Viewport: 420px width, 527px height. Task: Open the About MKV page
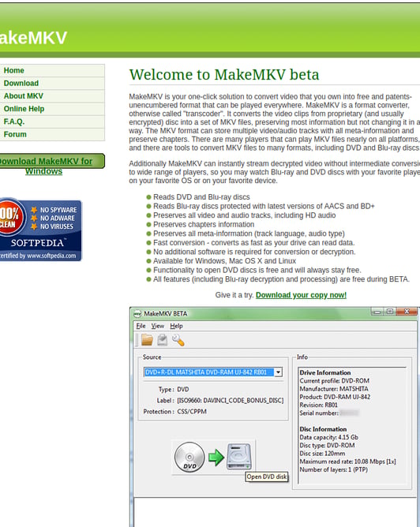pos(51,96)
